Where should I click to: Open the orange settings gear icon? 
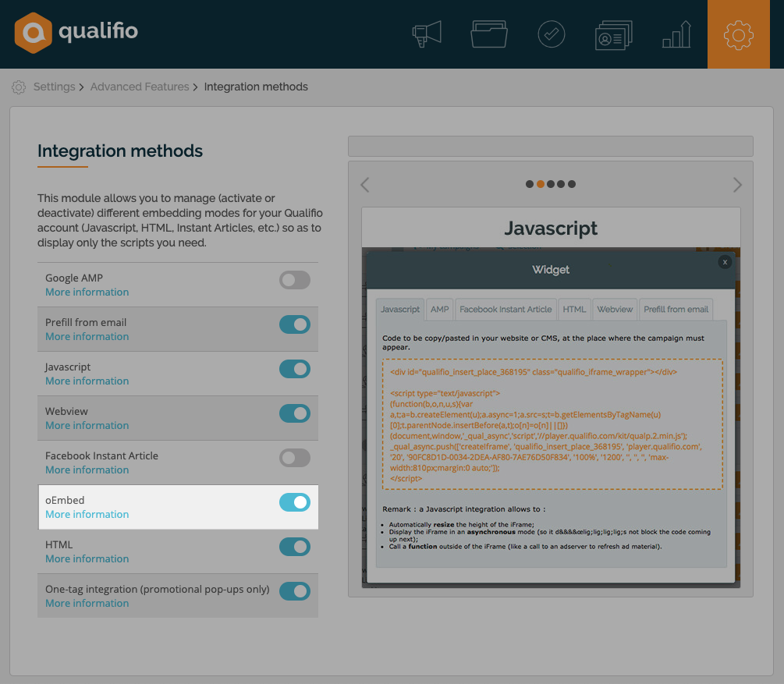click(x=739, y=34)
